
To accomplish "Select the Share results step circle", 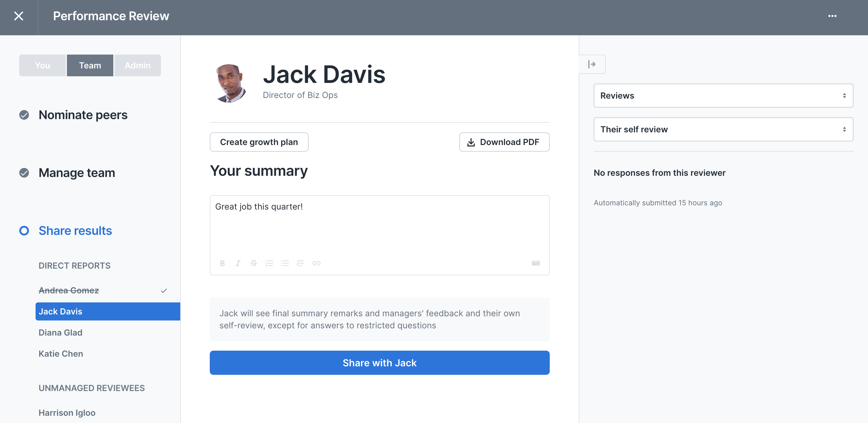I will pyautogui.click(x=24, y=231).
